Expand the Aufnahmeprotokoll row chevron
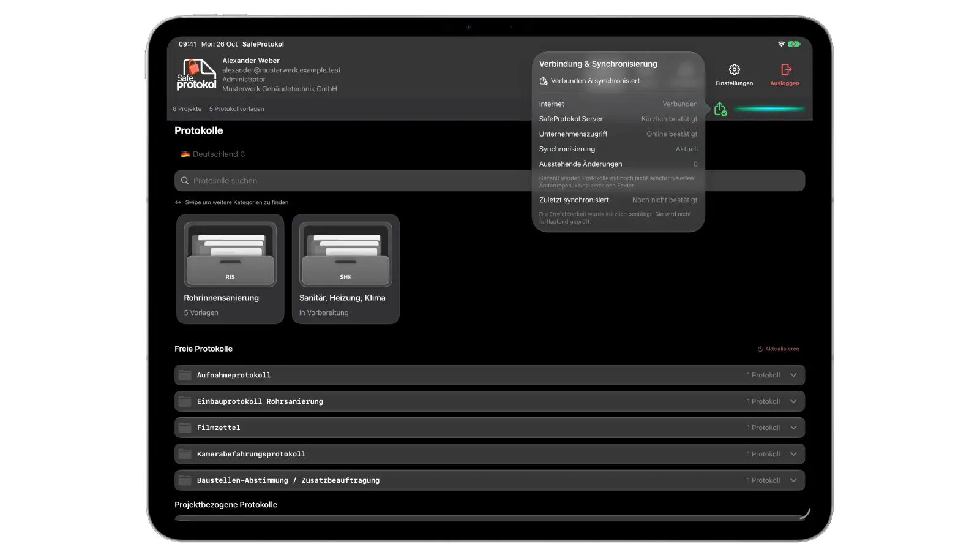This screenshot has width=980, height=552. (x=793, y=375)
